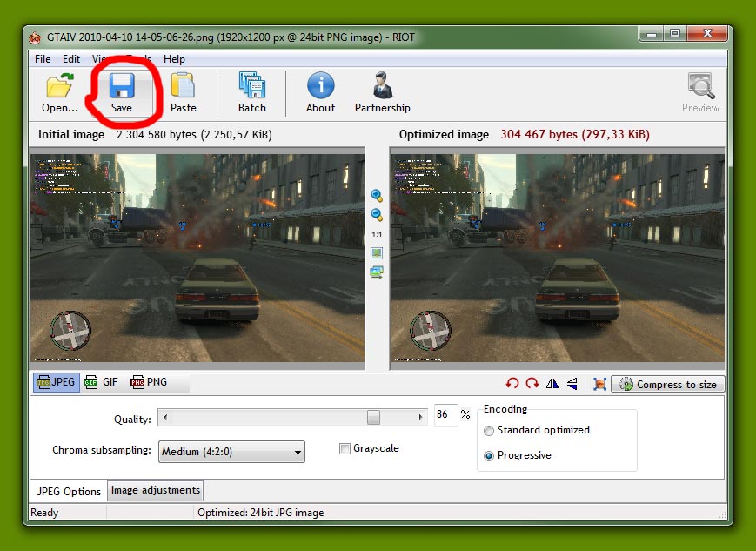Click the fit-to-window icon between previews
This screenshot has height=551, width=756.
[x=377, y=252]
